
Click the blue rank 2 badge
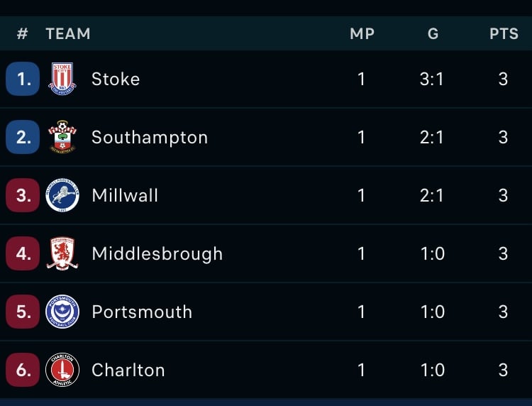[23, 137]
